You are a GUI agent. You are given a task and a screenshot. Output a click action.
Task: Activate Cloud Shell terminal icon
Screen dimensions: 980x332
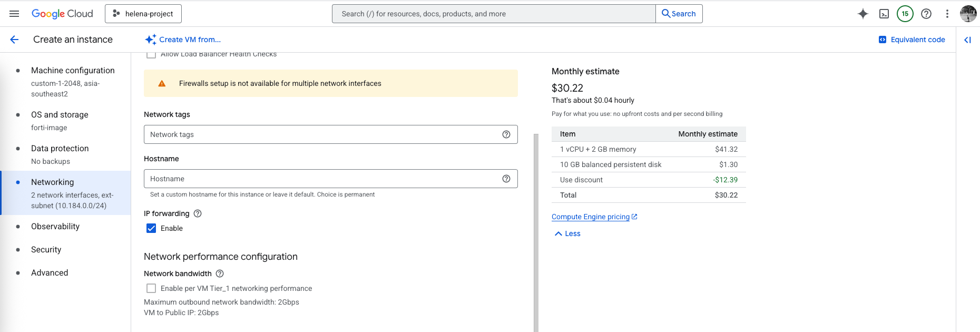click(884, 14)
